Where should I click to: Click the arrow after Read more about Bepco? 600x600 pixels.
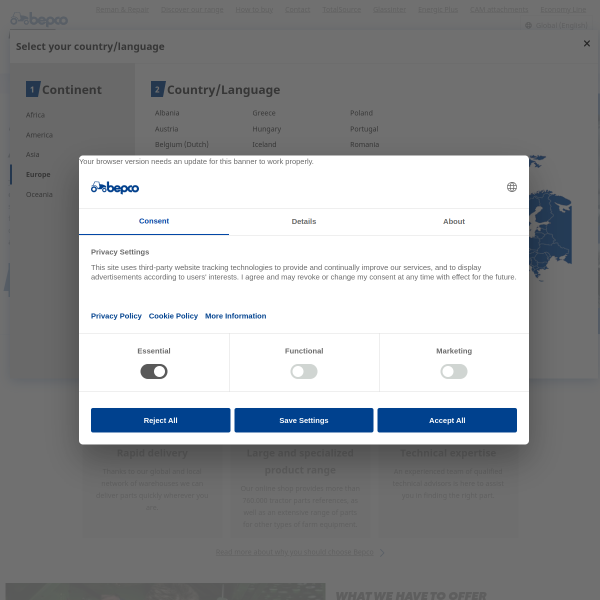382,552
